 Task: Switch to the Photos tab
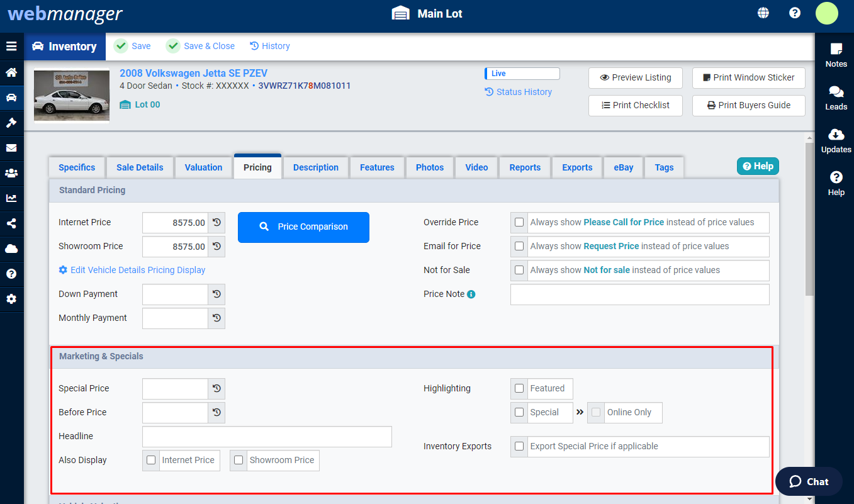coord(430,167)
